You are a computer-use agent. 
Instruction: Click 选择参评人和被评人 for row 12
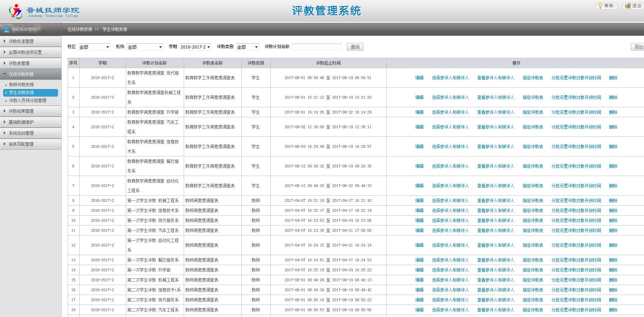click(x=450, y=245)
